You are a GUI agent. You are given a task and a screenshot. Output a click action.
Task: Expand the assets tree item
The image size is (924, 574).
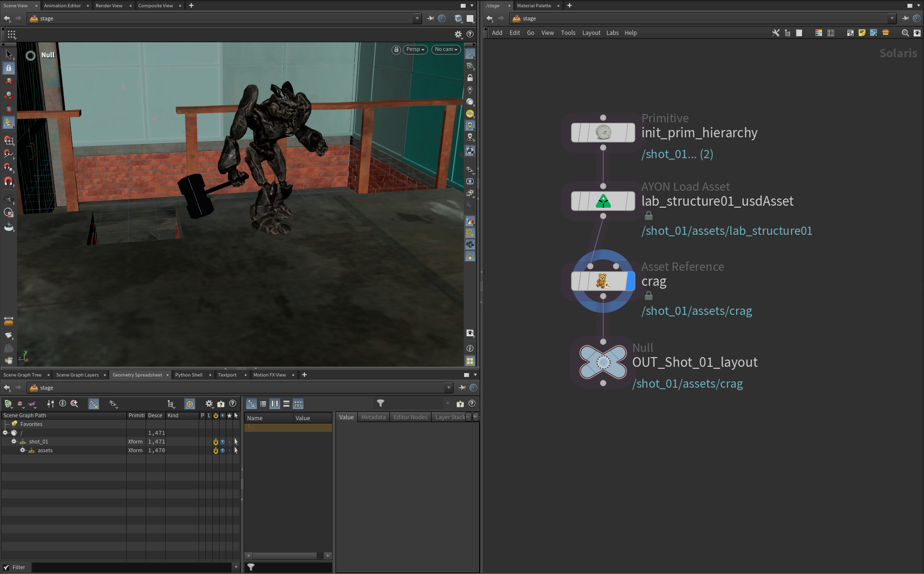tap(22, 450)
